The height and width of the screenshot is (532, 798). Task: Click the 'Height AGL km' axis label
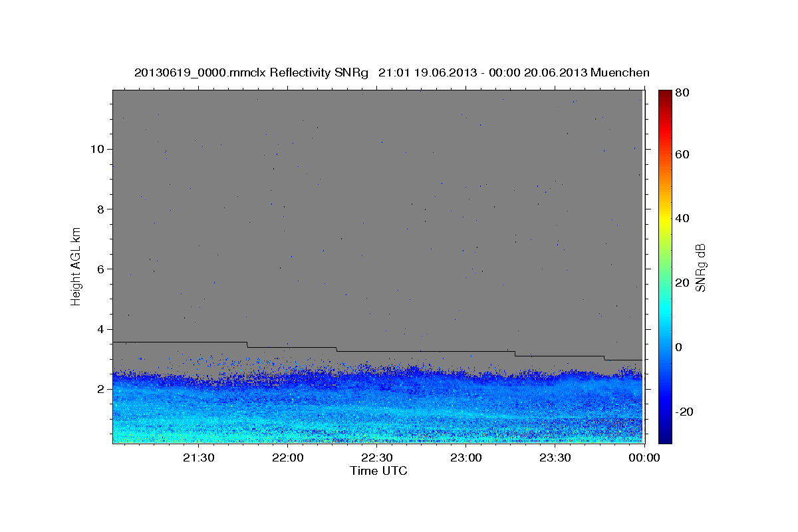(x=76, y=266)
